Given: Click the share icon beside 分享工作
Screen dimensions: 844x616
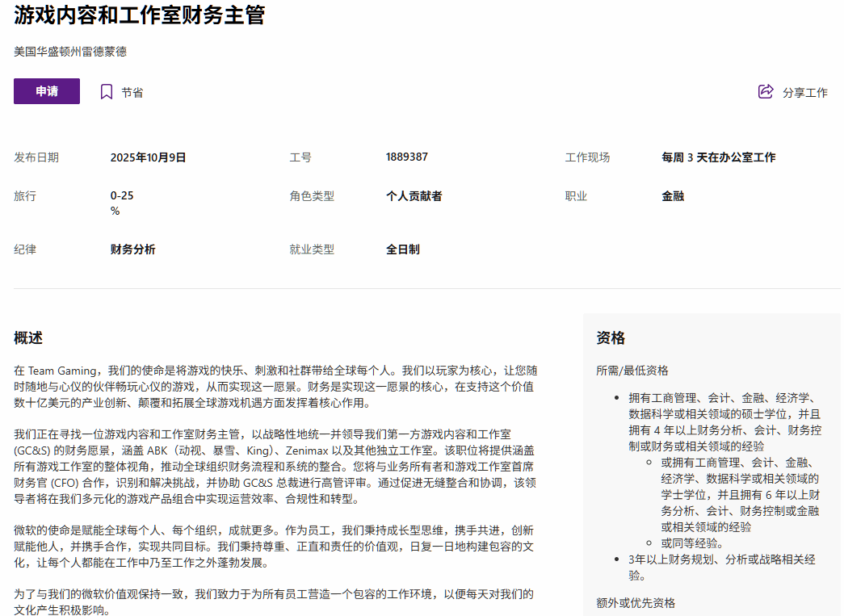Looking at the screenshot, I should (766, 92).
